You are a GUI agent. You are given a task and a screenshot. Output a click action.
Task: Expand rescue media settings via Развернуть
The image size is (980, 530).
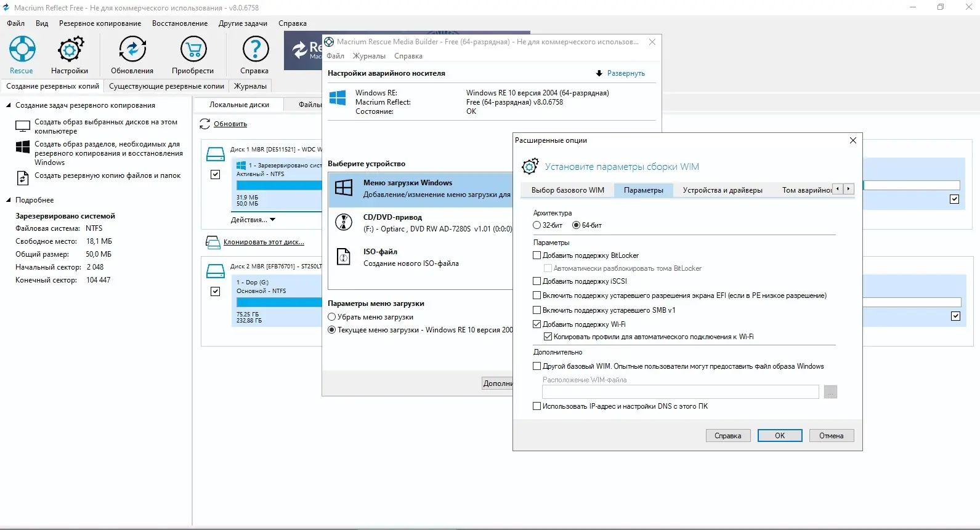coord(626,73)
